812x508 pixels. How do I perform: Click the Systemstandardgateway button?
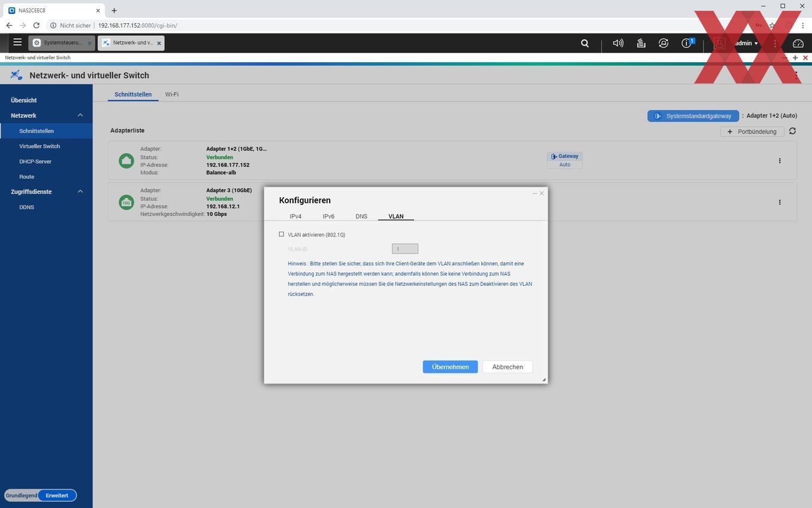693,116
